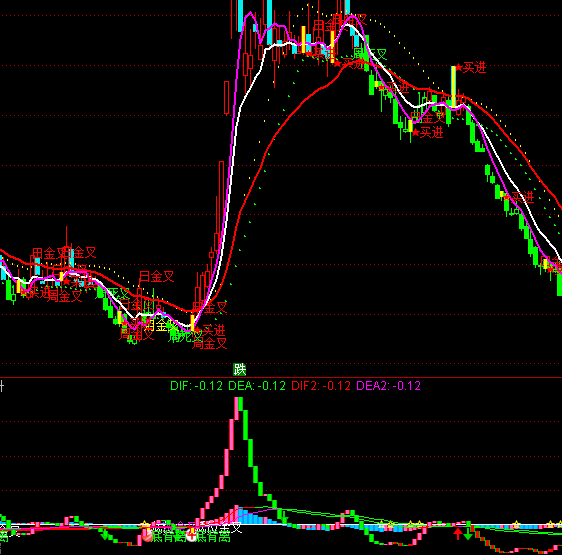Viewport: 562px width, 555px height.
Task: Click red up arrow in MACD panel
Action: 458,533
